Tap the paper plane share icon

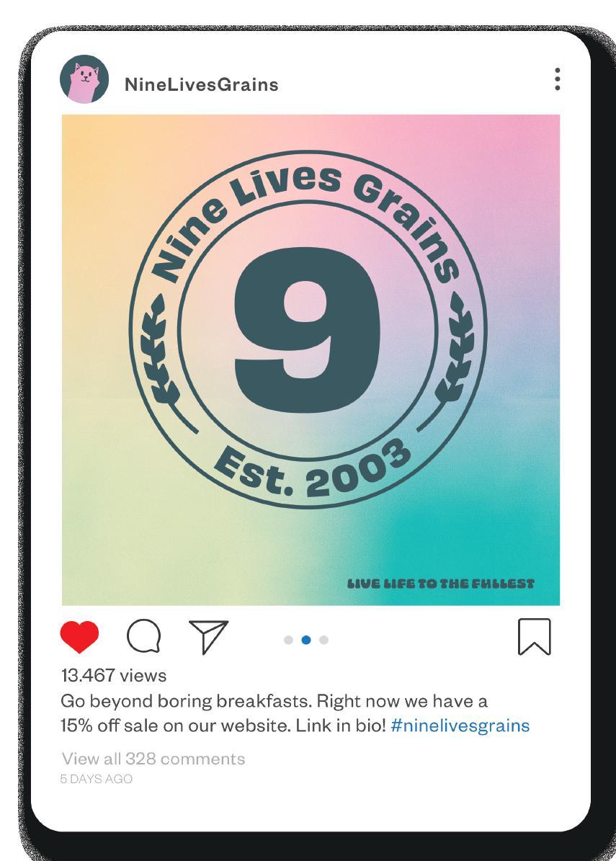(208, 636)
